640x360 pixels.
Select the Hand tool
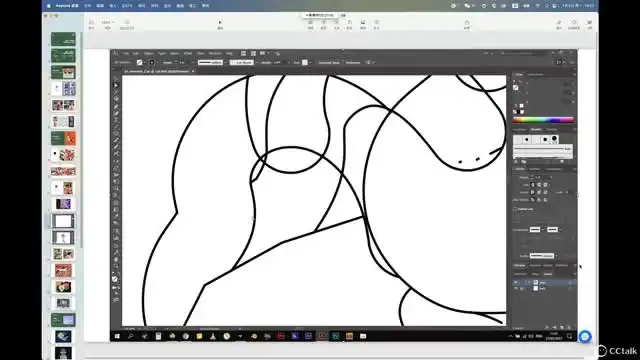pyautogui.click(x=116, y=260)
